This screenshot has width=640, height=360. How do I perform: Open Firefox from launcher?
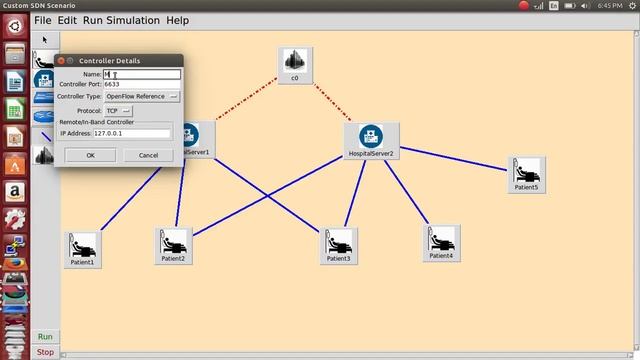[15, 264]
